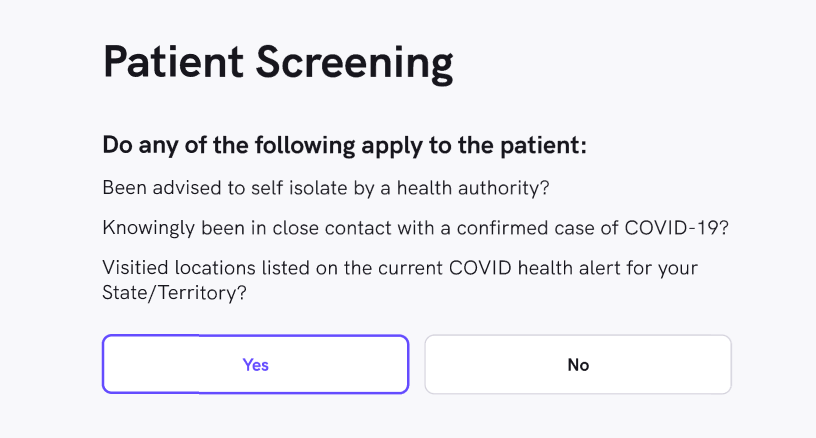This screenshot has width=816, height=438.
Task: Click the bold 'Do any of the following' question
Action: point(343,145)
